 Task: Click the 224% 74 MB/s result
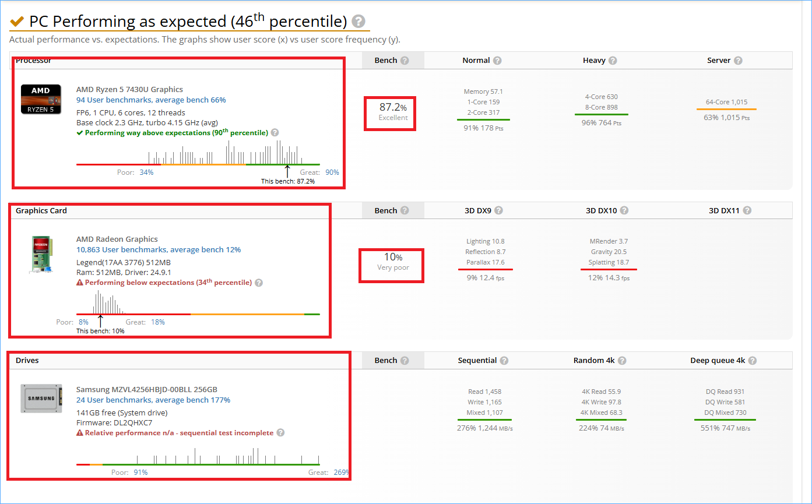pos(601,428)
